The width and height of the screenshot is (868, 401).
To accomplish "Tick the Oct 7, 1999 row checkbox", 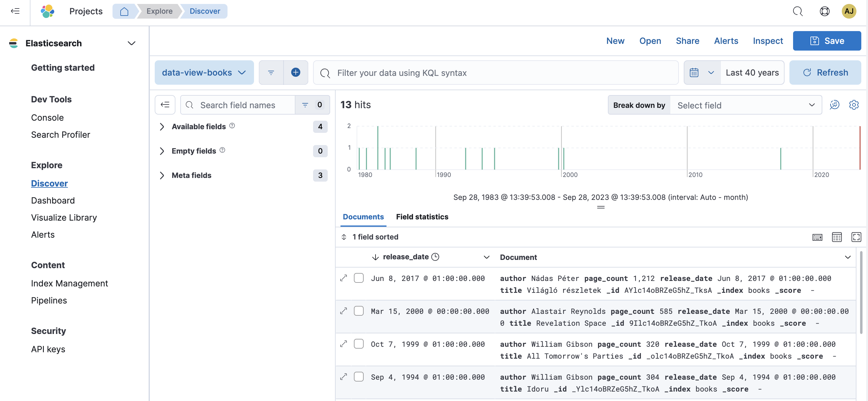I will point(358,344).
